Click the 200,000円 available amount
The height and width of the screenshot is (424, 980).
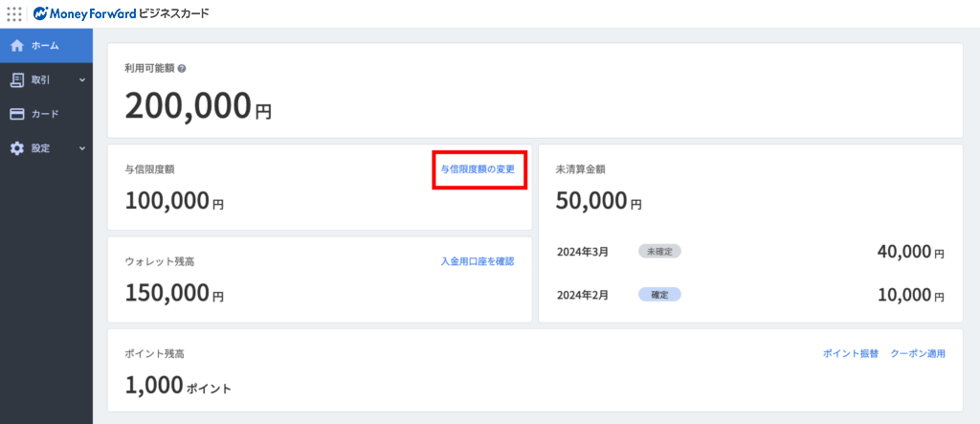[198, 106]
